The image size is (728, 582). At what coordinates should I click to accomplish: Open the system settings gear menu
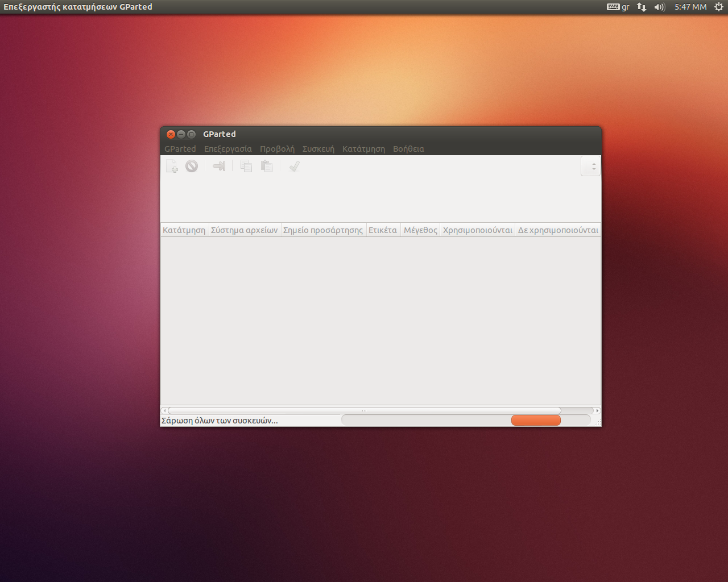point(718,7)
